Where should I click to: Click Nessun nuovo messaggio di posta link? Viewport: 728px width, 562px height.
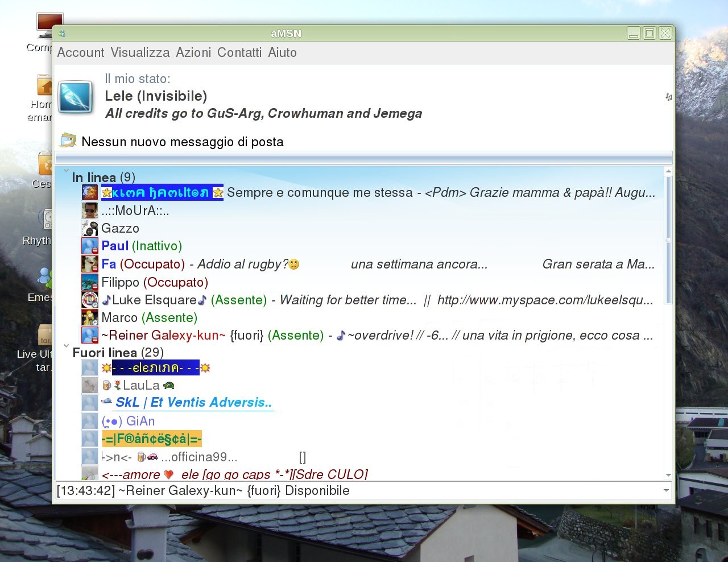coord(183,142)
